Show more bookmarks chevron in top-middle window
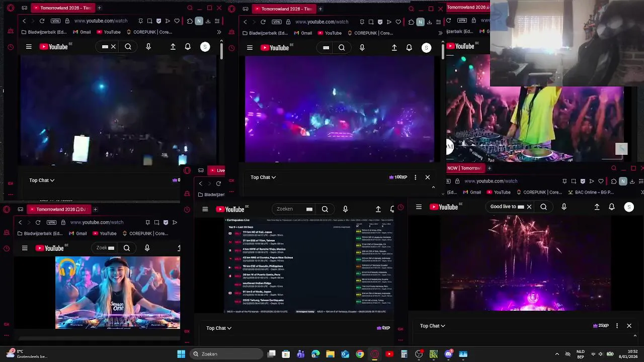Screen dimensions: 644x362 pos(440,33)
